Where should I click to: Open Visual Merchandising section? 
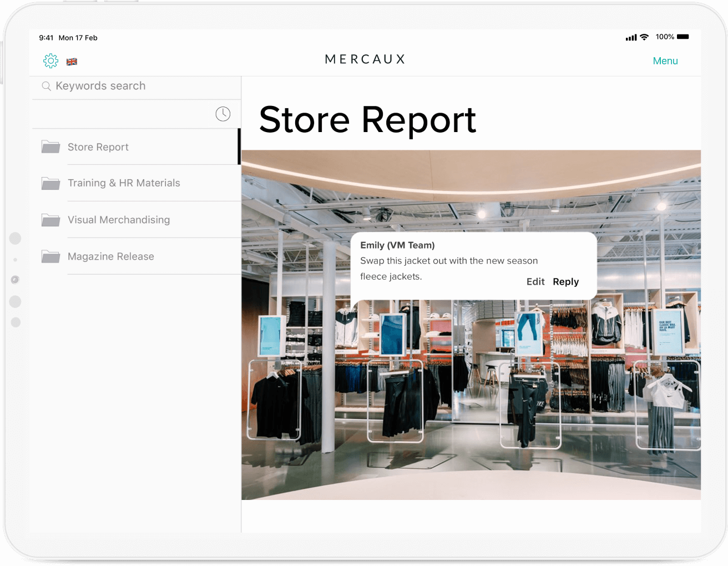pyautogui.click(x=119, y=220)
